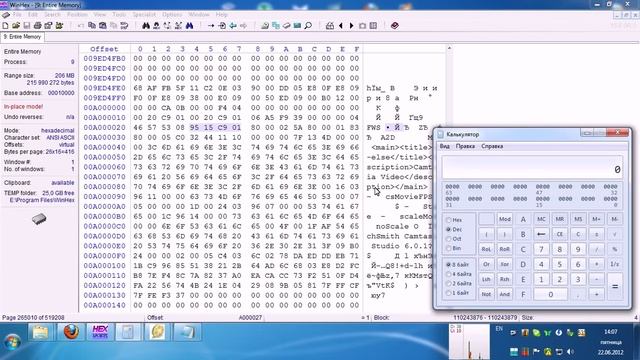Click the Copy block toolbar icon
The height and width of the screenshot is (360, 640).
[x=92, y=26]
